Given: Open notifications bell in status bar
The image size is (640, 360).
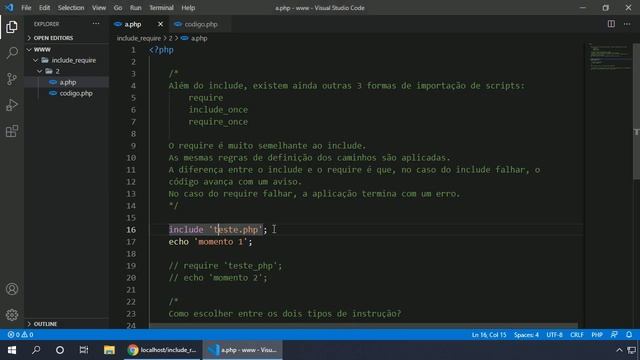Looking at the screenshot, I should coord(629,335).
